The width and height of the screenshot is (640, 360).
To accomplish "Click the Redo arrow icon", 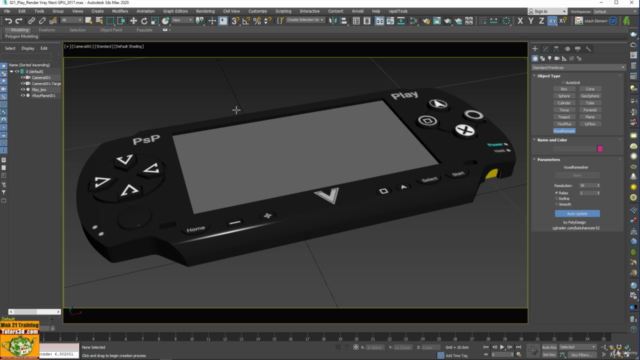I will (19, 21).
